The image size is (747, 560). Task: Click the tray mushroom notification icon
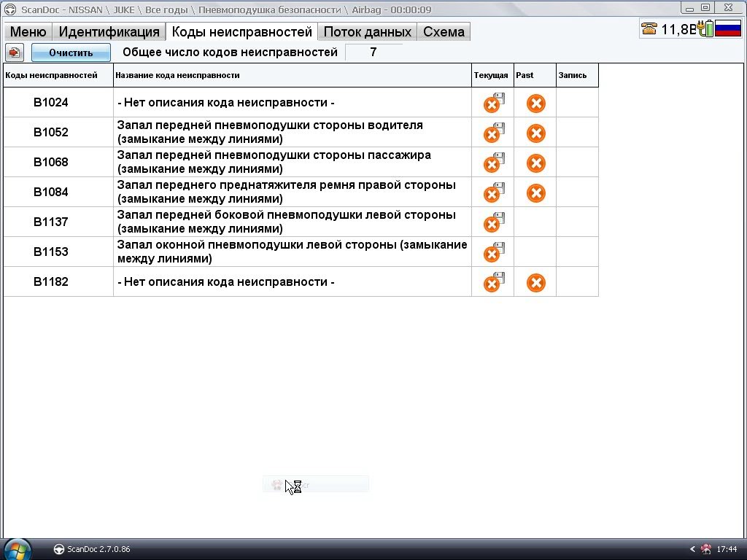pyautogui.click(x=706, y=549)
